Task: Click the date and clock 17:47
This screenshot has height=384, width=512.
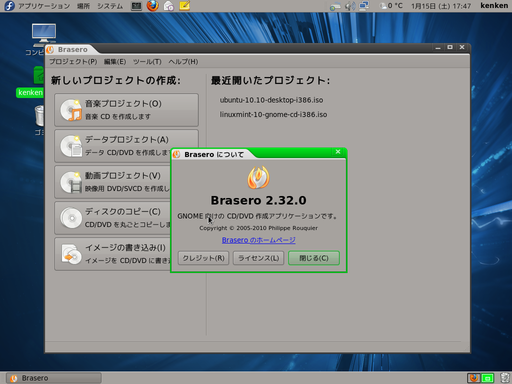Action: (441, 6)
